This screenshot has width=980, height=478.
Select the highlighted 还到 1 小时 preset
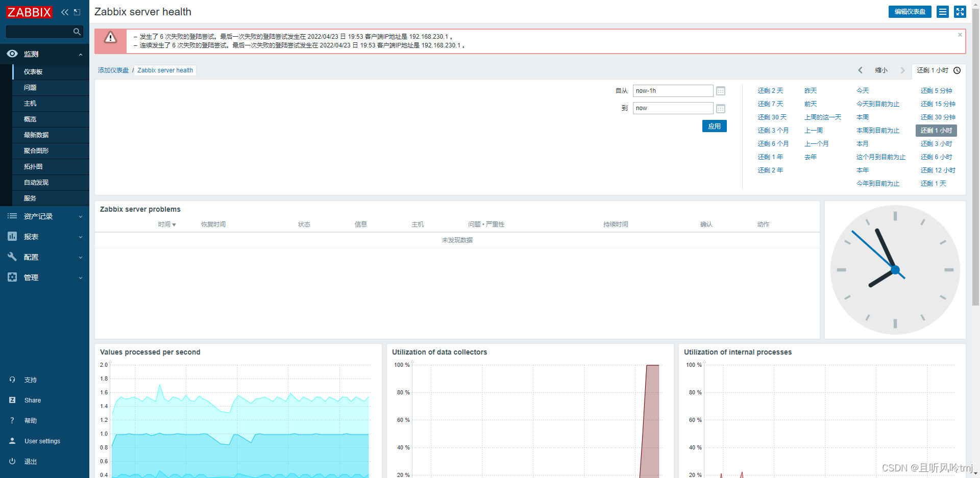(x=936, y=131)
